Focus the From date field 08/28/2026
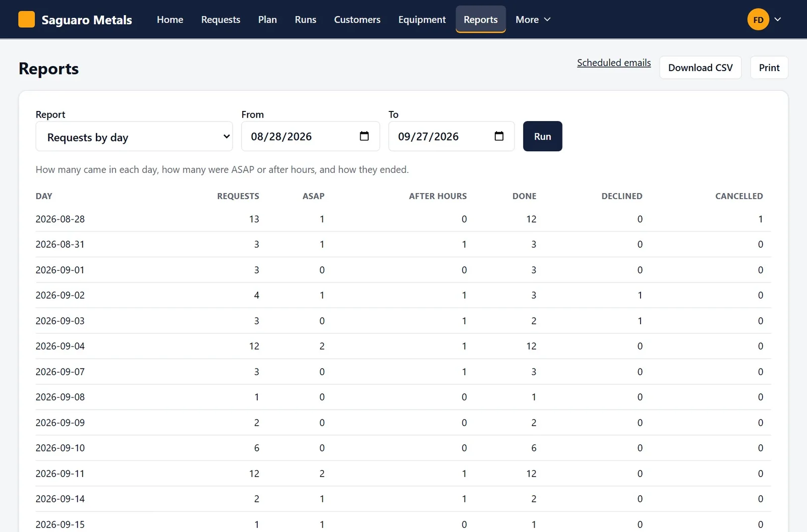The width and height of the screenshot is (807, 532). click(x=310, y=136)
